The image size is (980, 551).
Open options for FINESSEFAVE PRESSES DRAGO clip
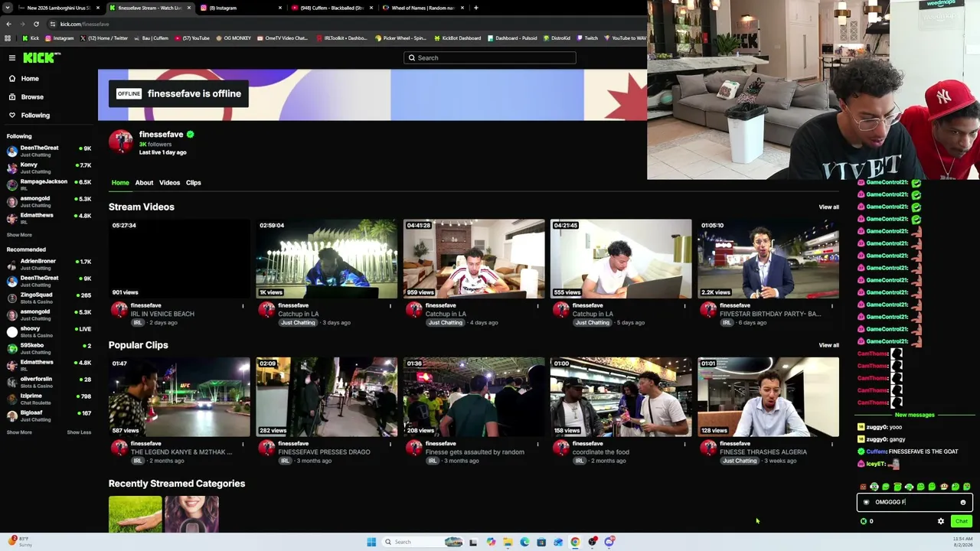tap(390, 444)
